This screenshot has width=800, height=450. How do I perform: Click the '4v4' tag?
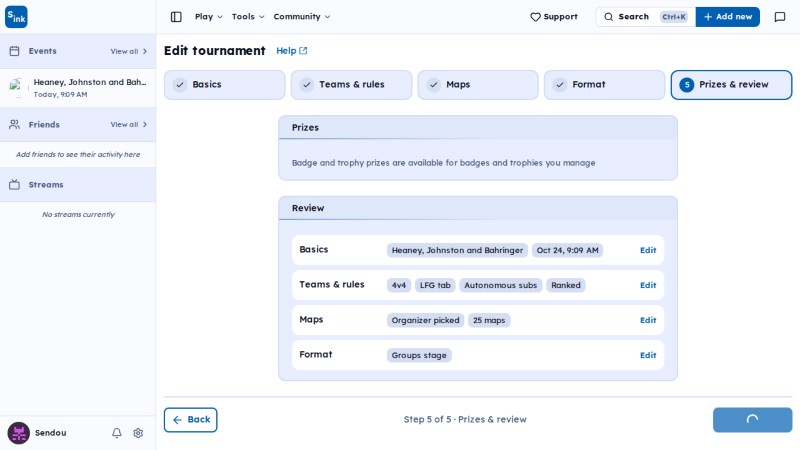pyautogui.click(x=398, y=285)
